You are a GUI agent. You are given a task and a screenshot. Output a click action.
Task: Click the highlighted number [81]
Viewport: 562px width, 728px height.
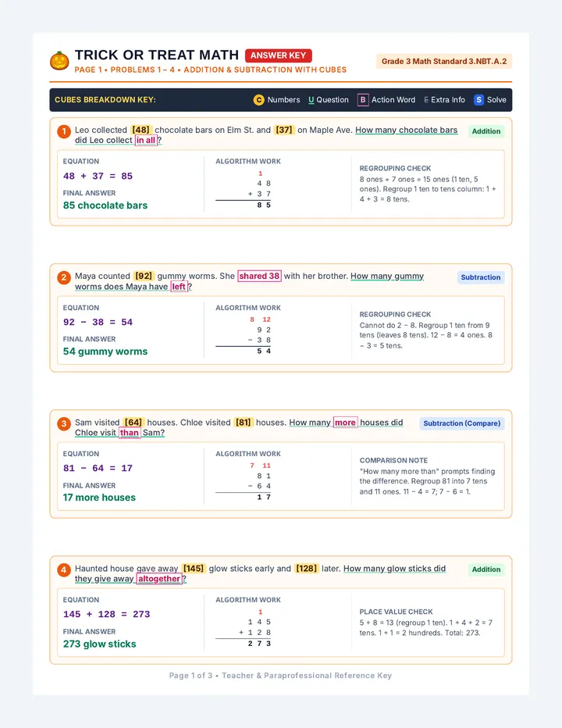(x=244, y=423)
